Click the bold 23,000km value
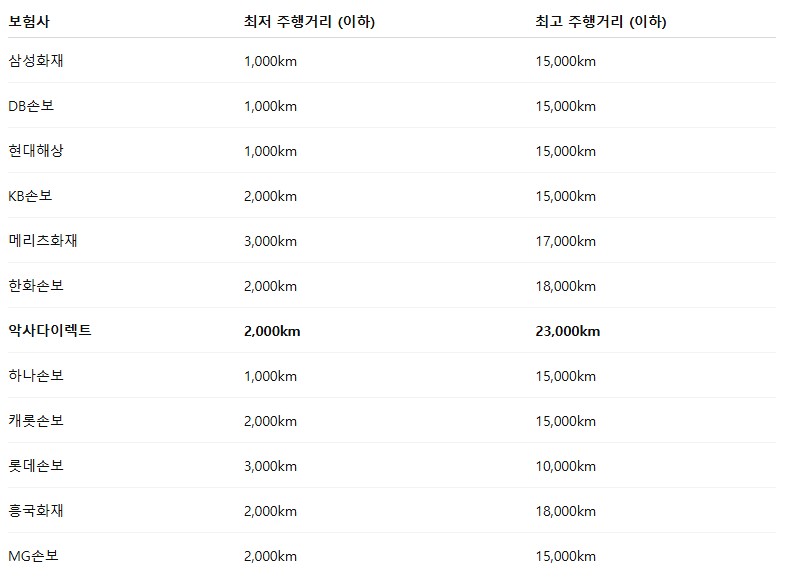 click(x=568, y=331)
